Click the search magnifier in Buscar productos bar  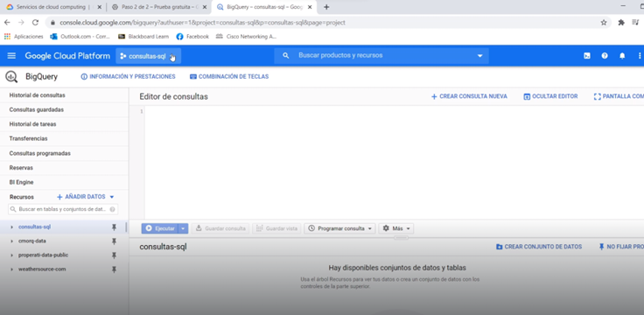point(286,55)
